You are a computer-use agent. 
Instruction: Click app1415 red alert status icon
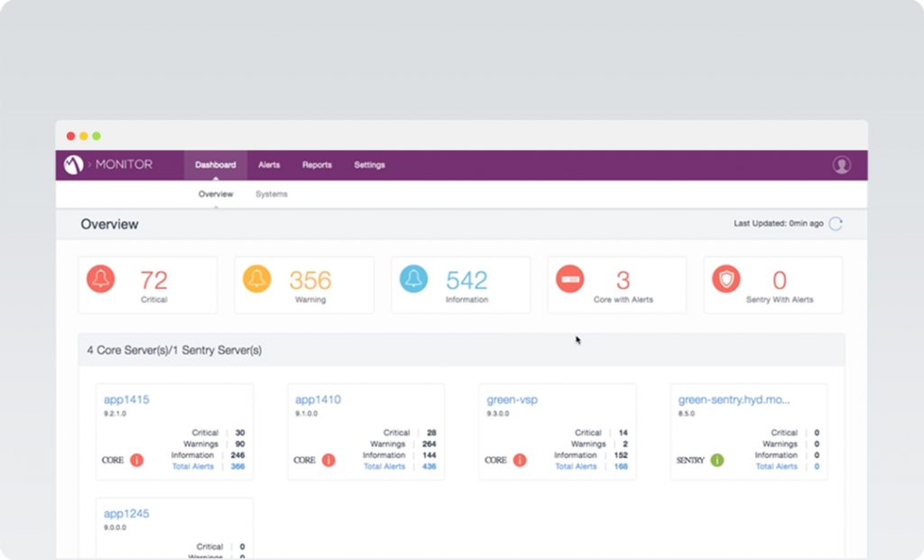pyautogui.click(x=137, y=460)
